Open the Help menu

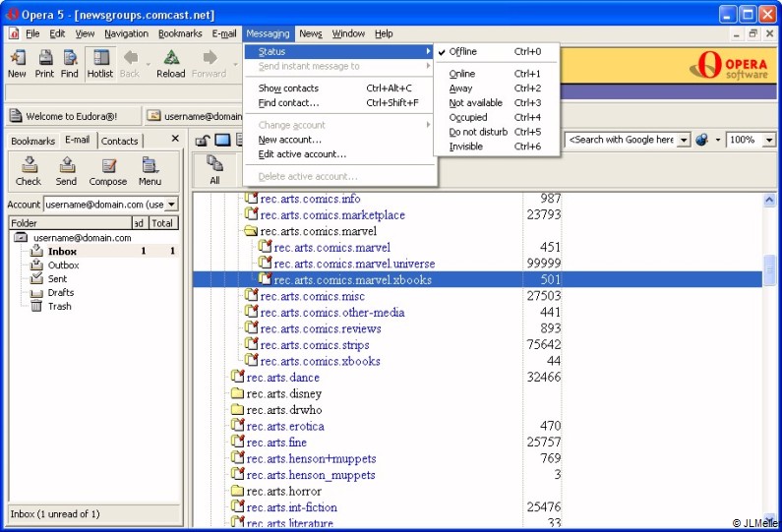384,33
